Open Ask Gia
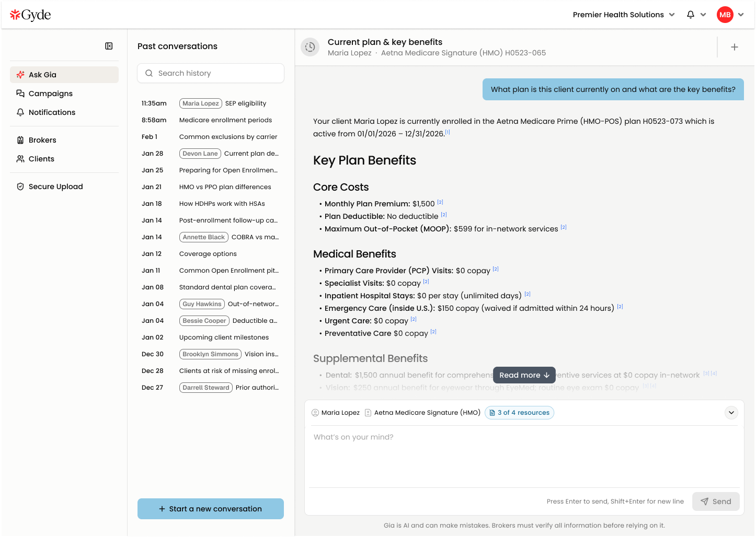This screenshot has width=756, height=537. click(x=64, y=75)
